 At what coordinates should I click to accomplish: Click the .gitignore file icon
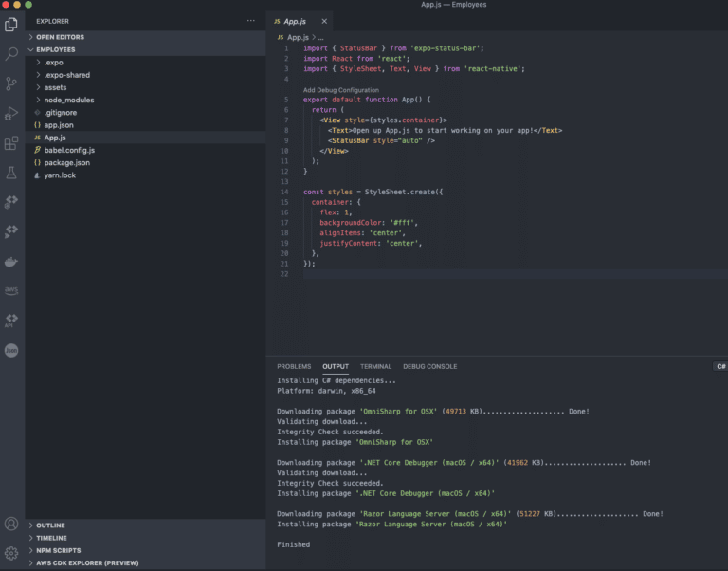click(37, 113)
